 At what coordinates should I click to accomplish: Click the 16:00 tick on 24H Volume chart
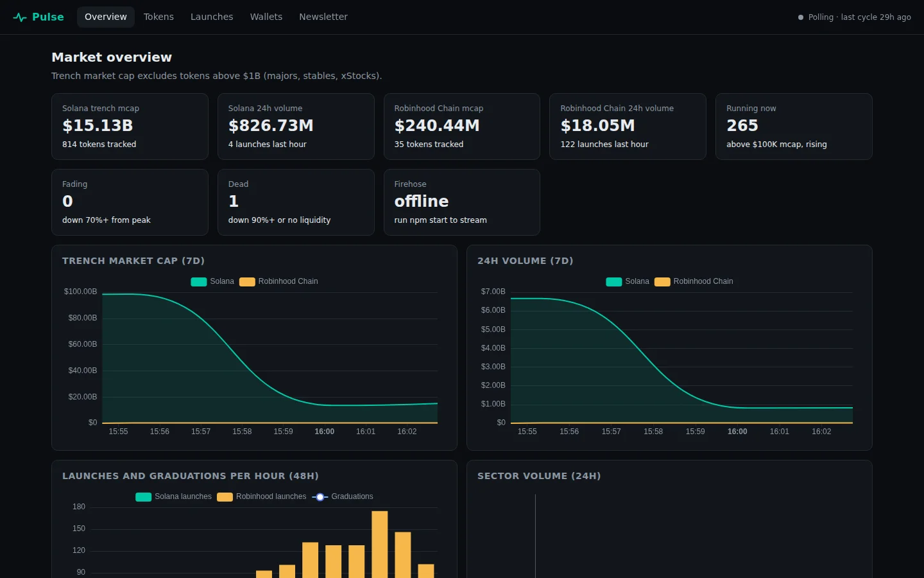(x=737, y=432)
